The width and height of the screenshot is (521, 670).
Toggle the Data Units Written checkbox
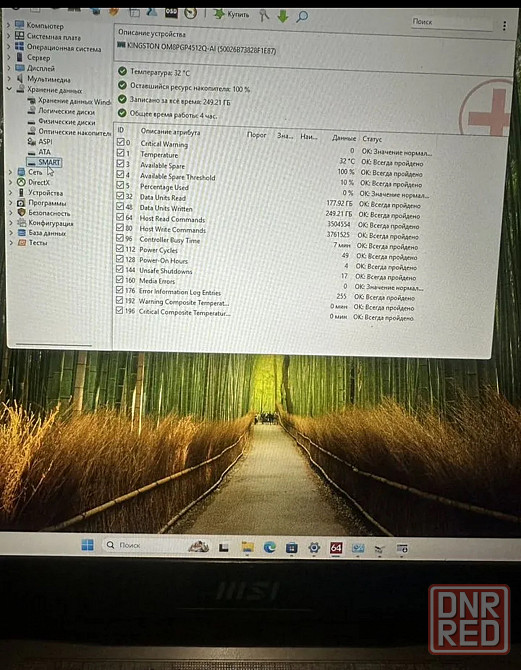click(x=120, y=206)
